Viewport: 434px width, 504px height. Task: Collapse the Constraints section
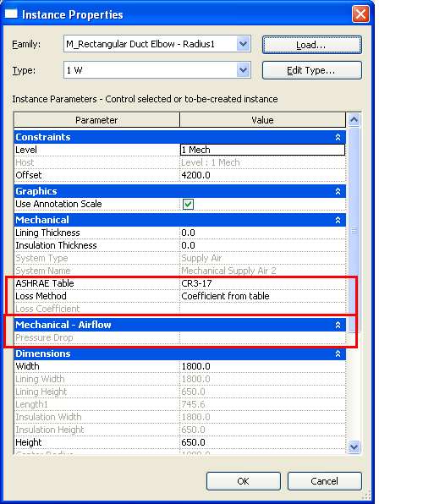(338, 137)
